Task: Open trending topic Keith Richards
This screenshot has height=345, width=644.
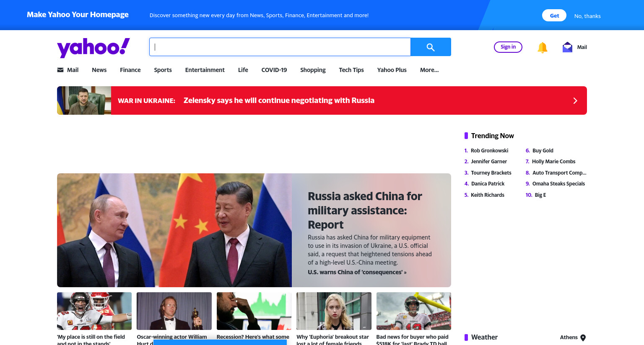Action: [x=488, y=195]
